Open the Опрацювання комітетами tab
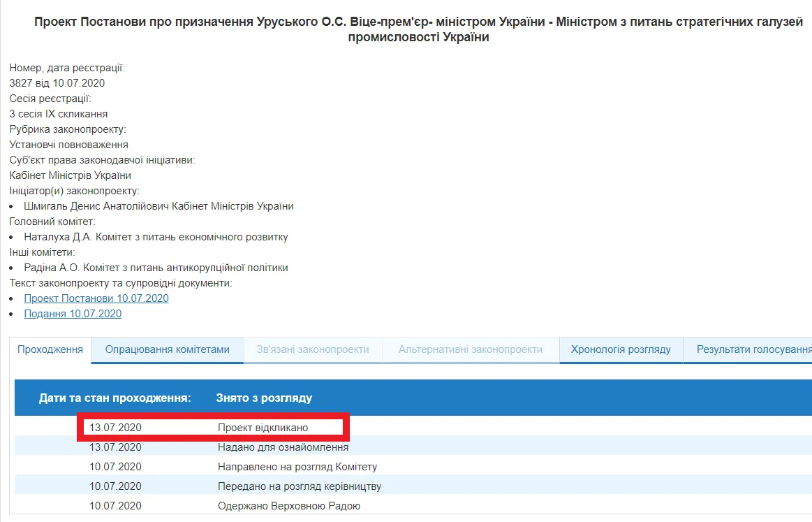The image size is (812, 522). pos(167,349)
